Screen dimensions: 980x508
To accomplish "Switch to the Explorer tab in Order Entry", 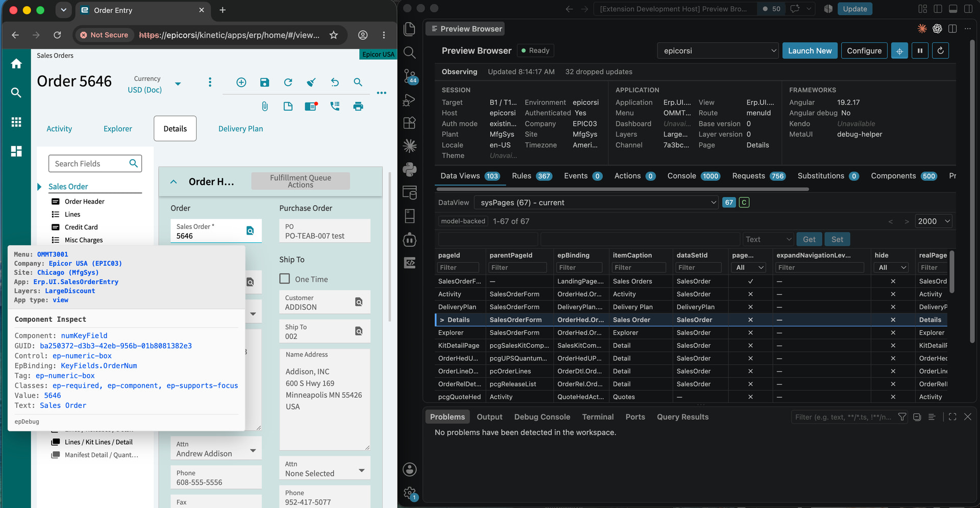I will click(x=118, y=129).
